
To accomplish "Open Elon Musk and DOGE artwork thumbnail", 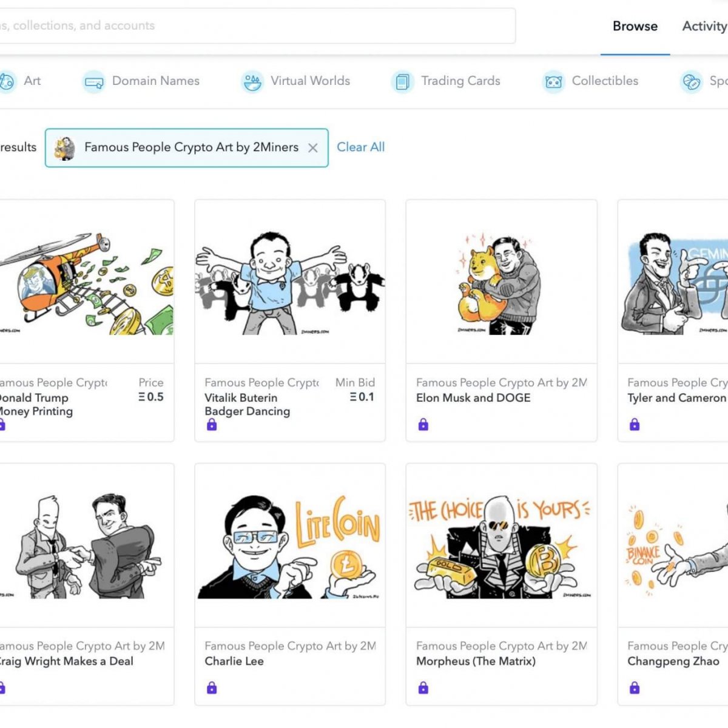I will [501, 283].
